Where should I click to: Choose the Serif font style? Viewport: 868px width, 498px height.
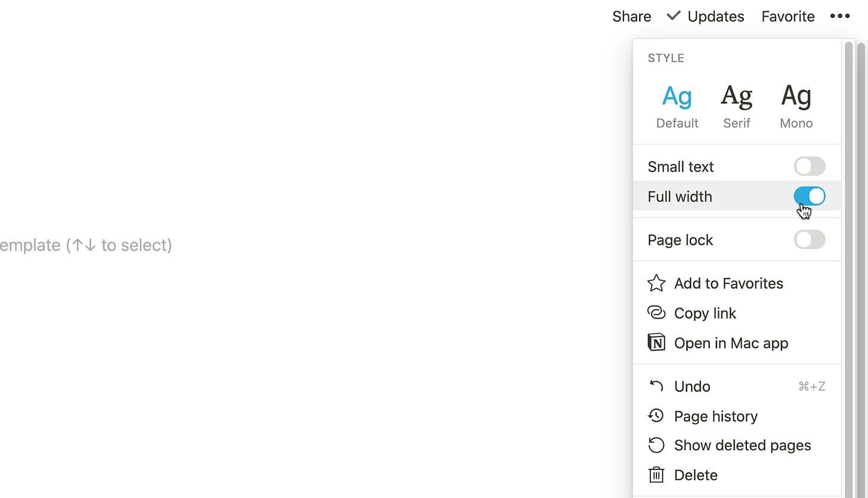coord(737,106)
